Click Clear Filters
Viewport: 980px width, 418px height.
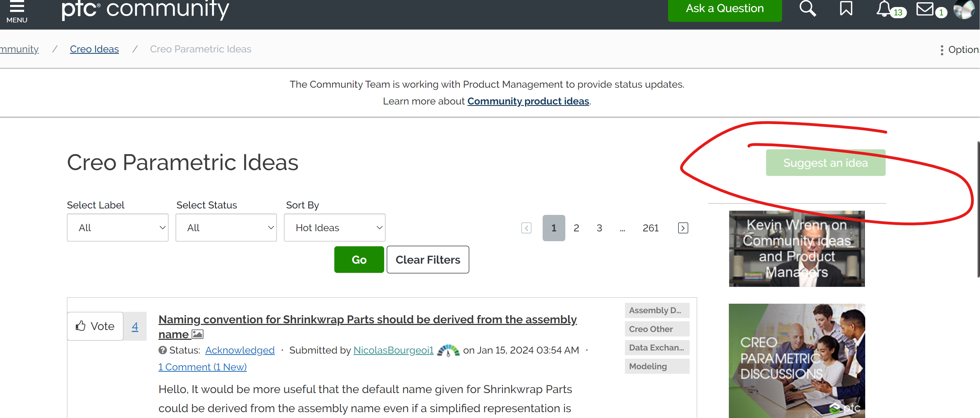428,260
